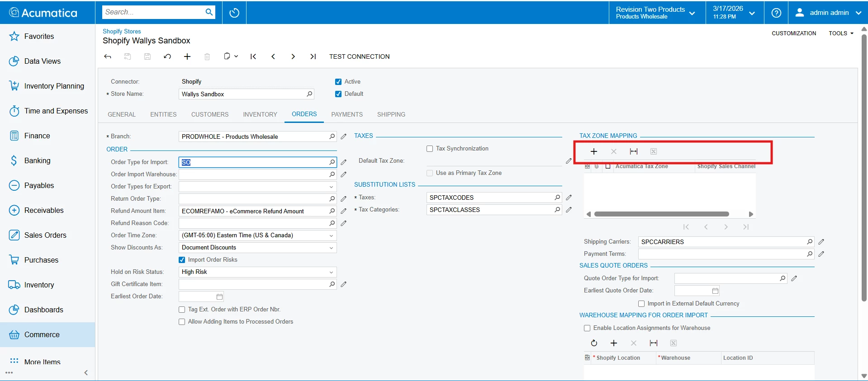
Task: Export Tax Zone Mapping grid to Excel
Action: (x=654, y=151)
